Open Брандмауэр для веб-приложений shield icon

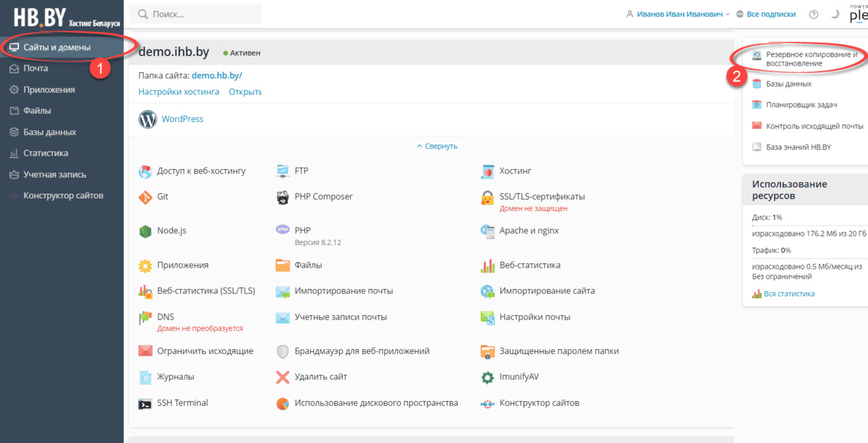point(283,351)
